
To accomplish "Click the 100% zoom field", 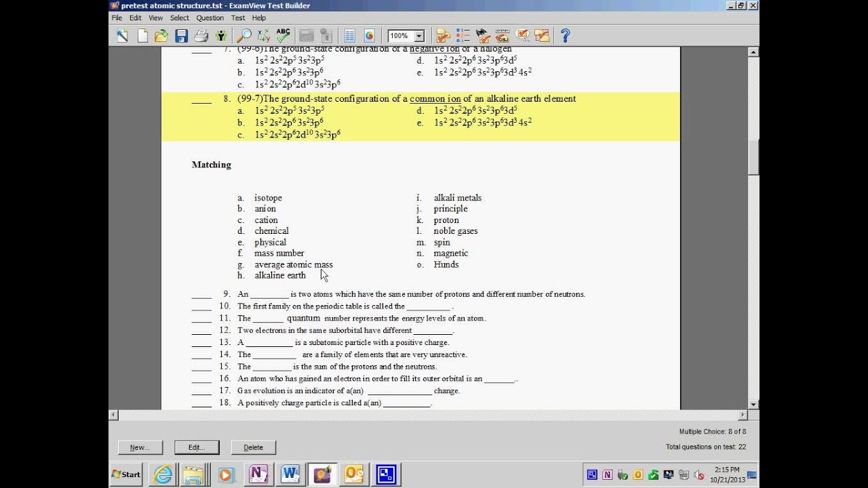I will (400, 37).
